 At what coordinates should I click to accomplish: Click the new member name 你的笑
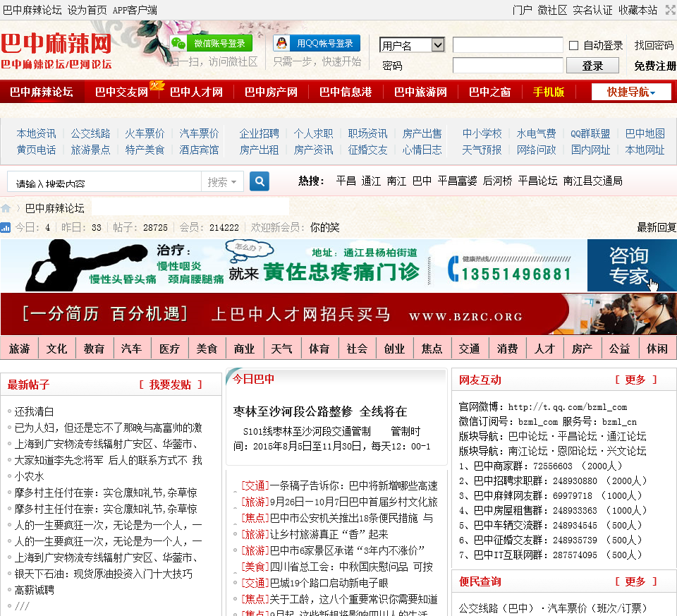tap(324, 228)
